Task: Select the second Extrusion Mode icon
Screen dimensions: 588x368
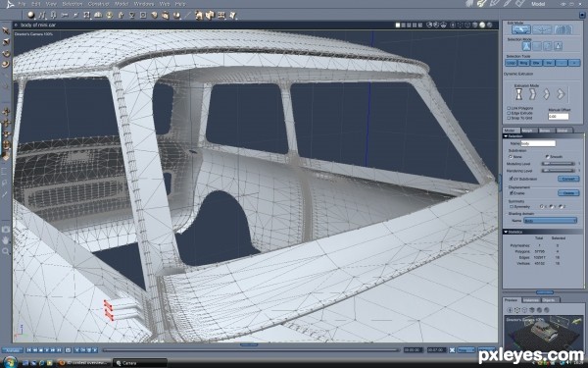Action: click(532, 94)
